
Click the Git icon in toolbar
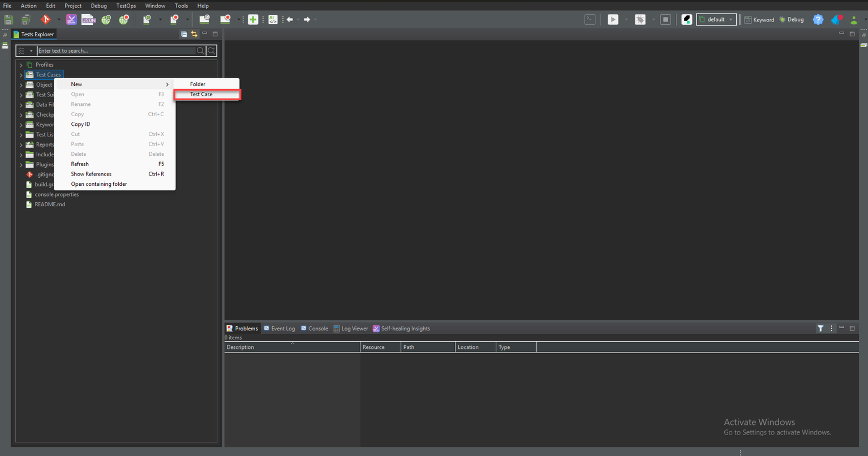(45, 20)
